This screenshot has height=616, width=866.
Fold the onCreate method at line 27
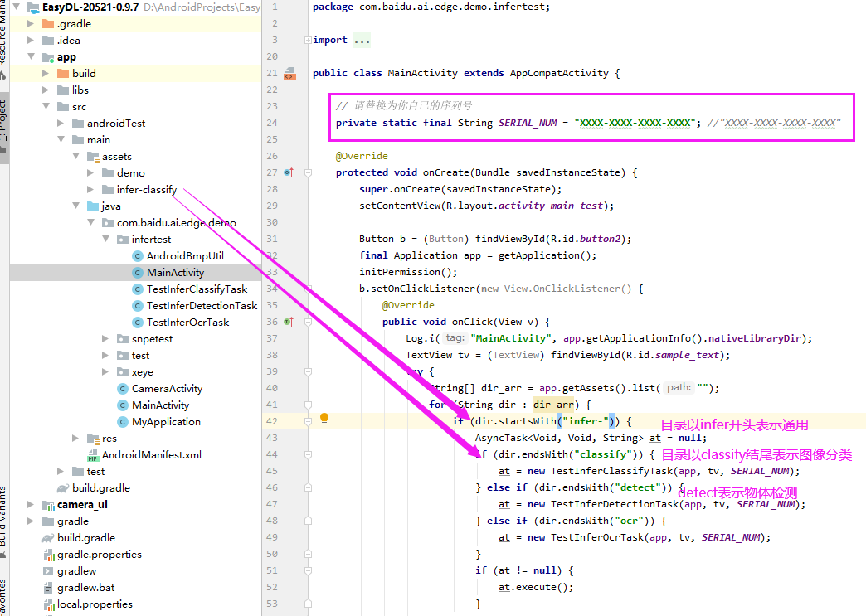pyautogui.click(x=309, y=172)
